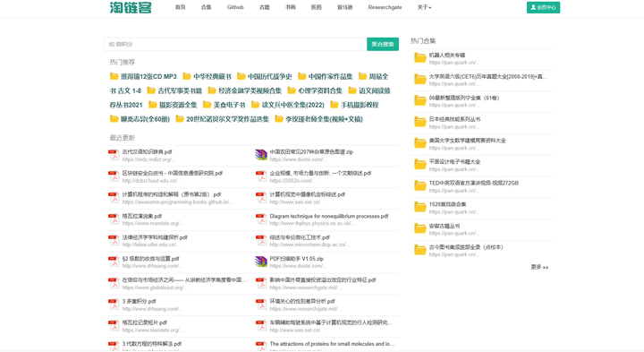
Task: Open the Researchgate nav item
Action: coord(385,7)
